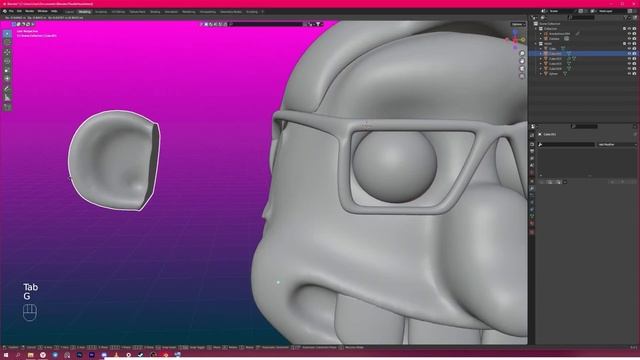
Task: Click the viewport pan hand gizmo
Action: (522, 61)
